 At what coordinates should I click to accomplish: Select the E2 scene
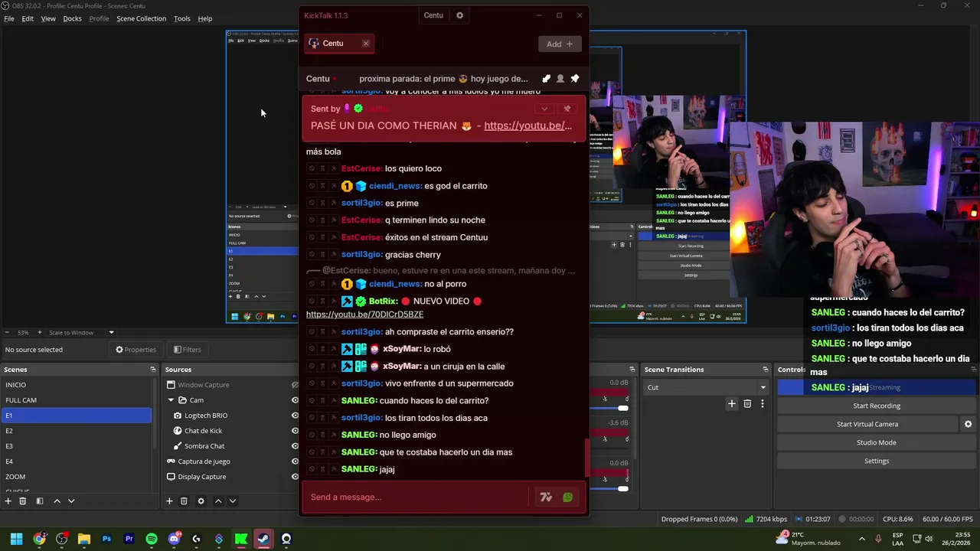[x=77, y=431]
